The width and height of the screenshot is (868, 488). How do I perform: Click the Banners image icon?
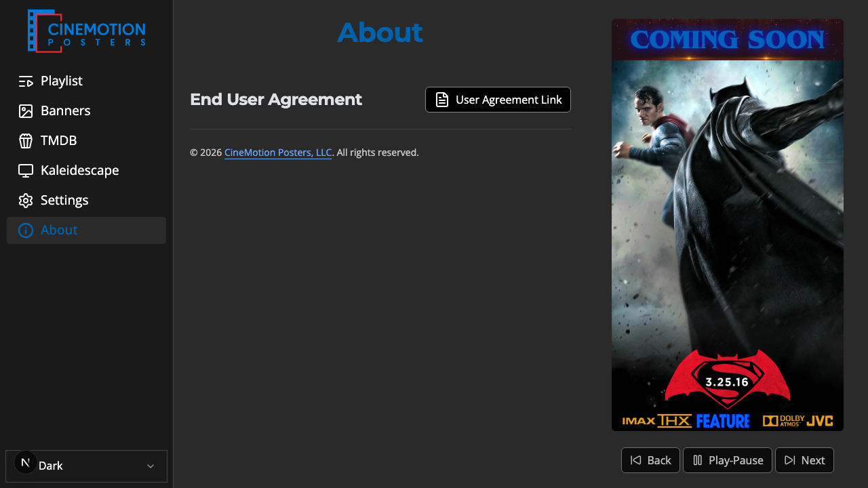26,111
